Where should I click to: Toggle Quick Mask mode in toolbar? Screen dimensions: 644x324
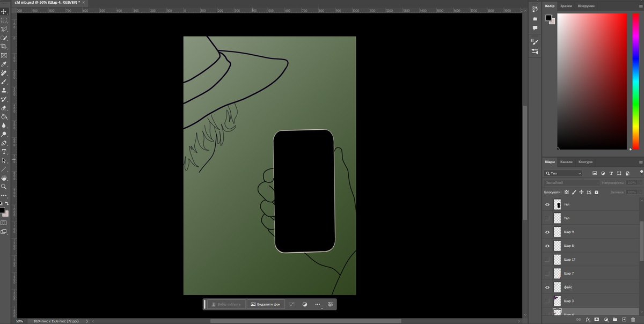[4, 223]
